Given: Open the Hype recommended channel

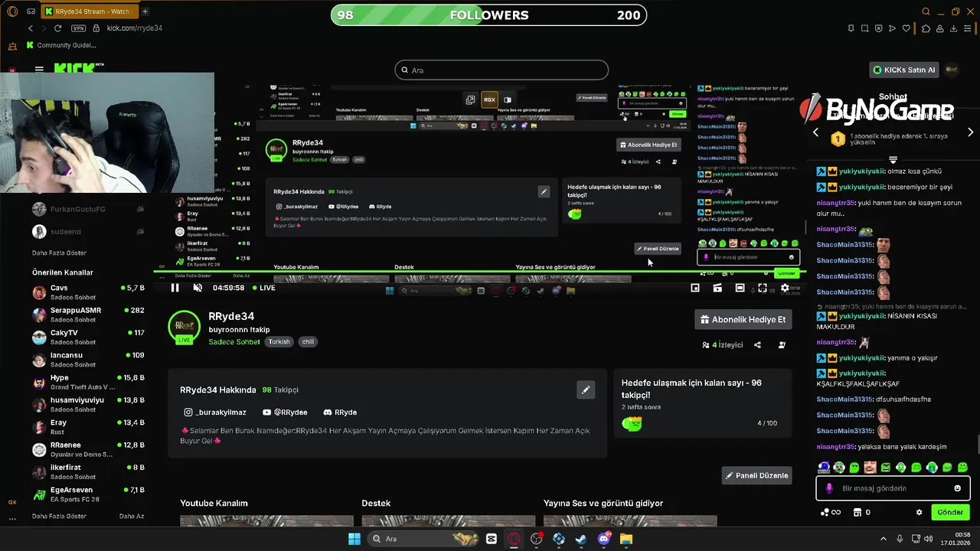Looking at the screenshot, I should point(88,382).
